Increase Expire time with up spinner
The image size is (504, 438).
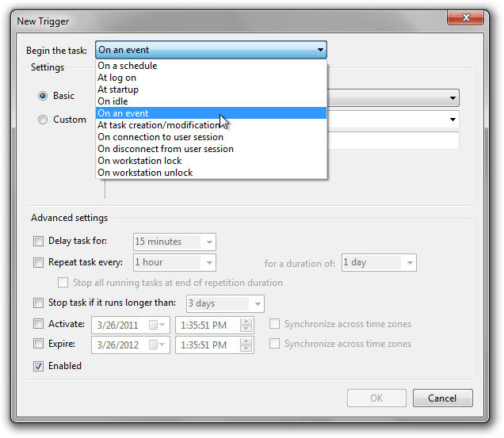246,341
